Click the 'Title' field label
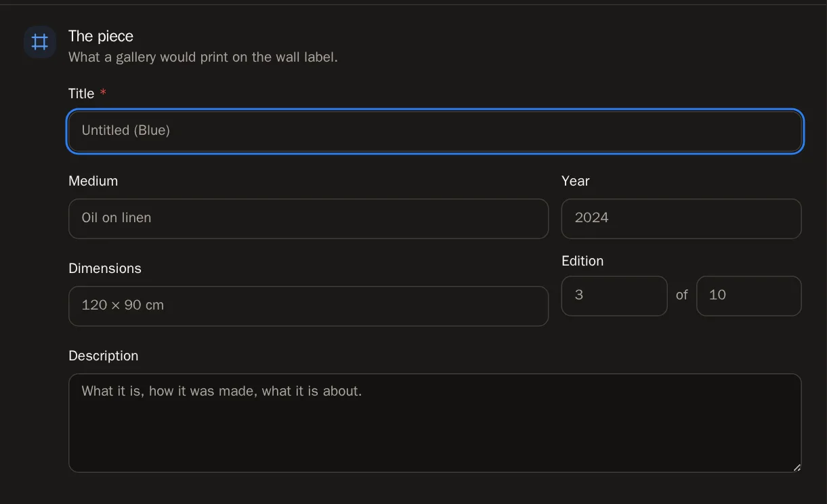The width and height of the screenshot is (827, 504). click(81, 93)
